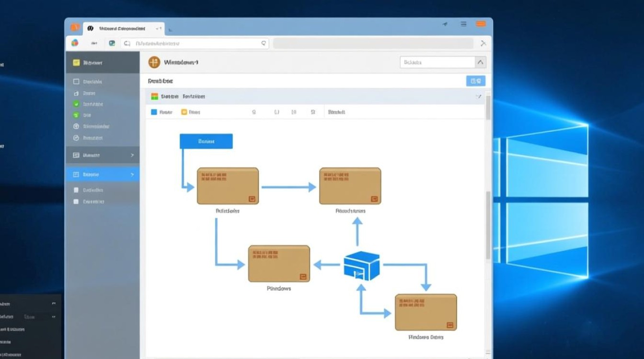The image size is (644, 359).
Task: Click the yellow icon in the sidebar header
Action: (x=76, y=63)
